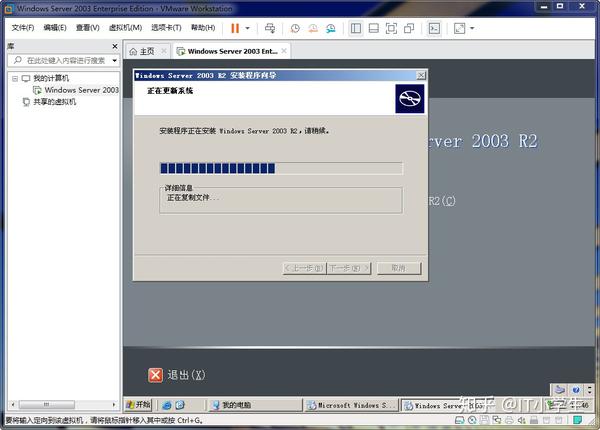Click the printer device status icon
Viewport: 600px width, 430px height.
coord(509,420)
